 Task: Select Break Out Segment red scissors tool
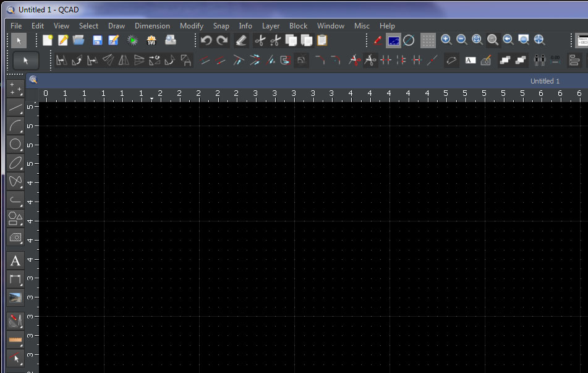click(x=354, y=60)
